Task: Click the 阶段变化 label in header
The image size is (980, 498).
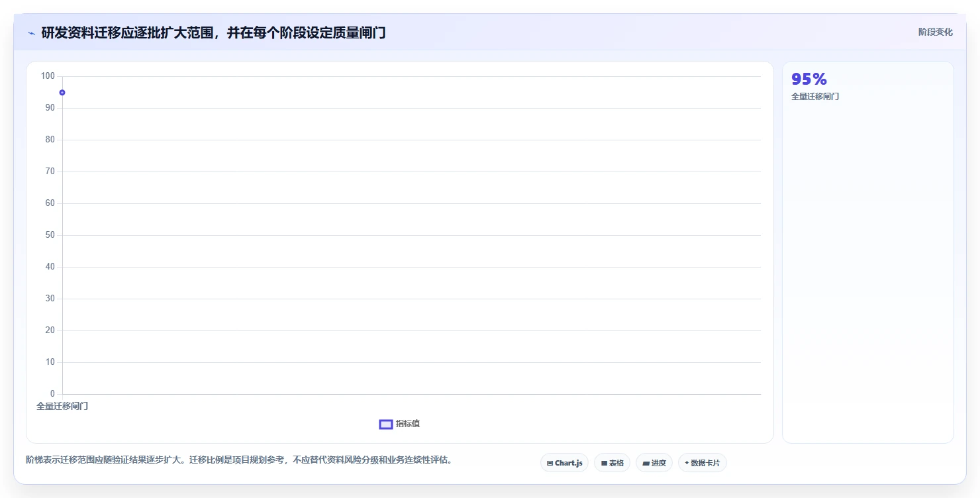Action: pyautogui.click(x=936, y=32)
